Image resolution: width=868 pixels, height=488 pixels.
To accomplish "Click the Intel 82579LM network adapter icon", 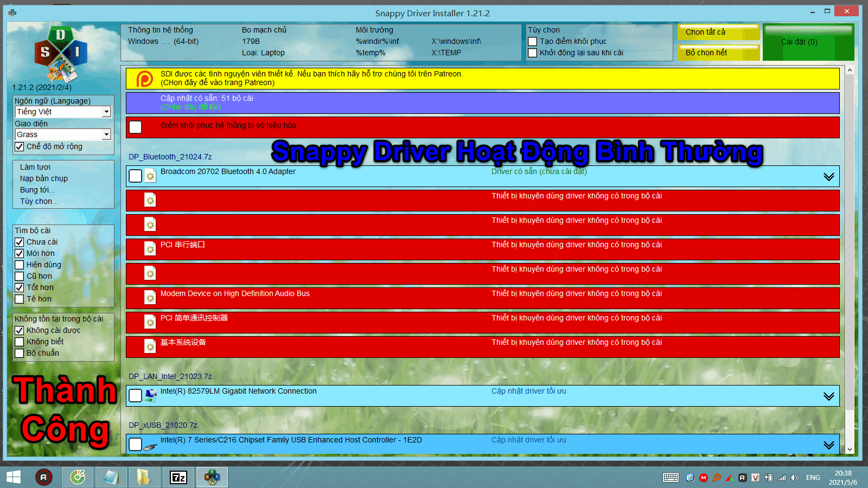I will tap(151, 396).
